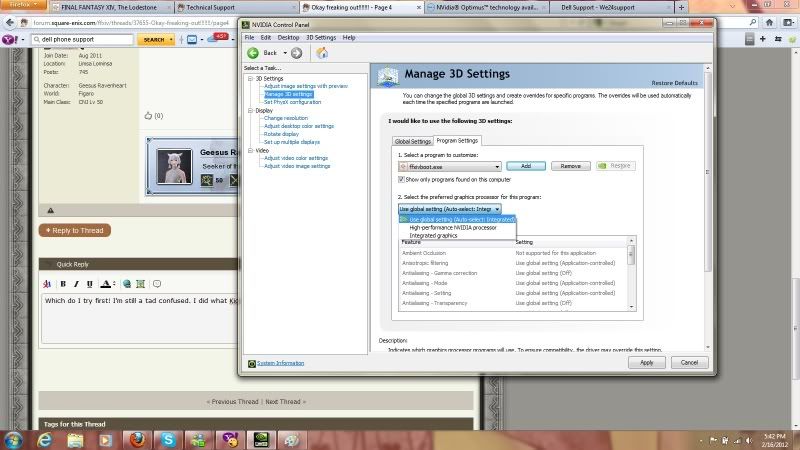Select Manage 3D settings in task tree
This screenshot has height=450, width=800.
pos(288,94)
